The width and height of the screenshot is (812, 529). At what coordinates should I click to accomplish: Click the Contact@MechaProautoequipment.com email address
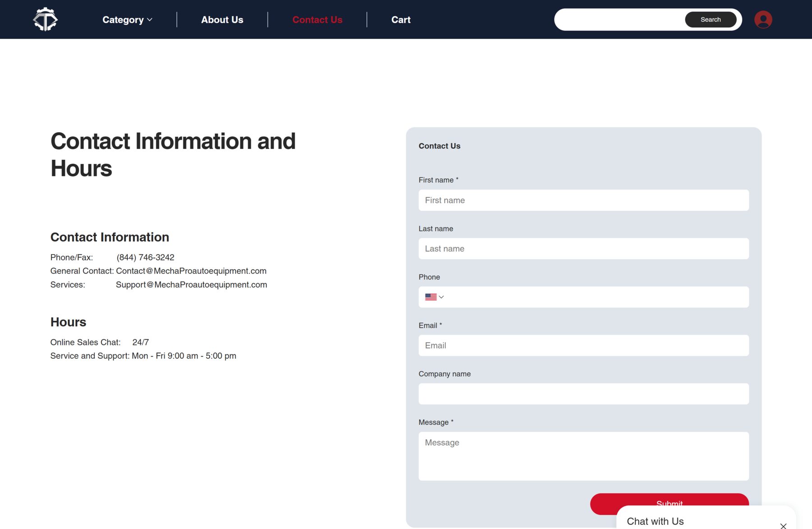(191, 271)
